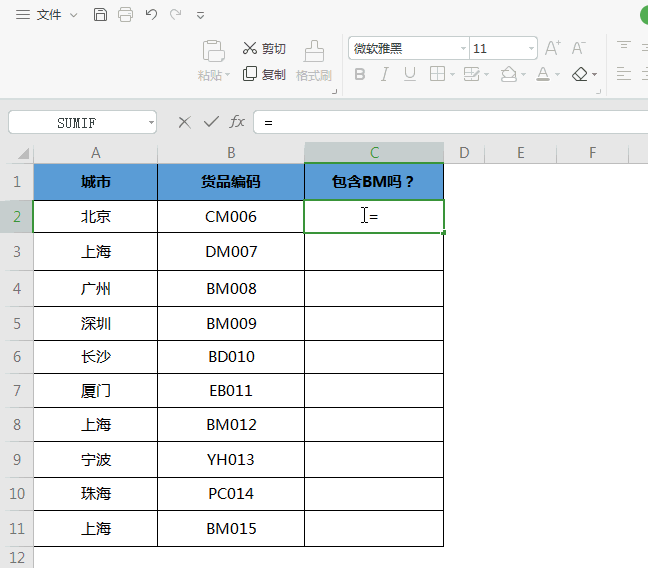
Task: Select column E header
Action: pyautogui.click(x=521, y=153)
